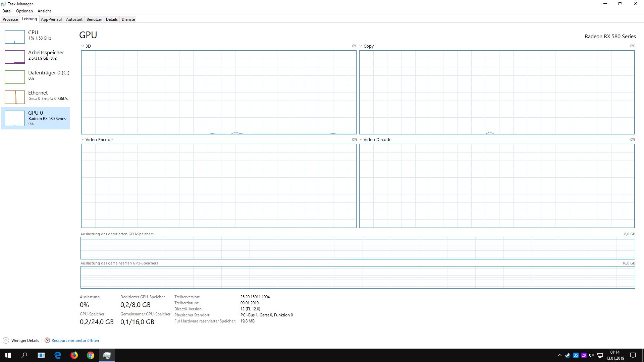Switch to the Autostart tab
This screenshot has width=644, height=362.
click(74, 19)
